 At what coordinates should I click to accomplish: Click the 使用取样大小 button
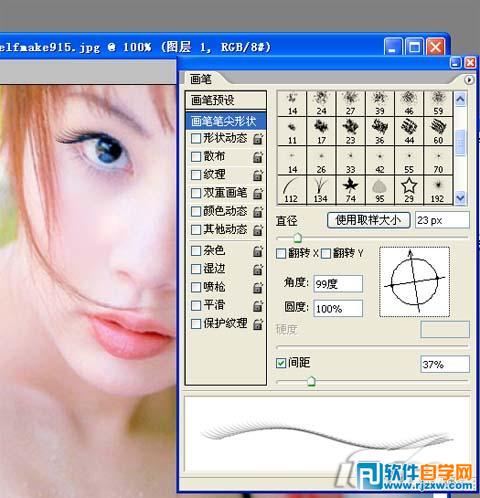[x=368, y=220]
